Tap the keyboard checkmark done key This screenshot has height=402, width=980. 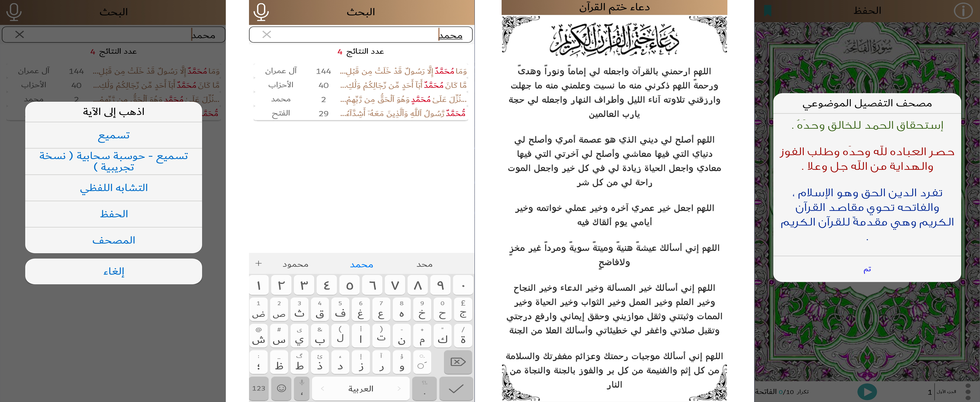pyautogui.click(x=456, y=388)
